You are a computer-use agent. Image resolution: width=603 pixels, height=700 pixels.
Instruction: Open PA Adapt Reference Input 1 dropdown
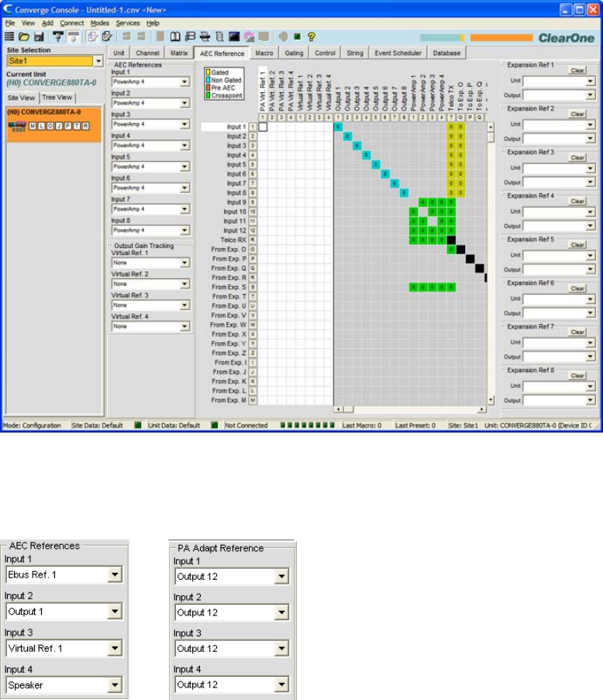[x=281, y=576]
